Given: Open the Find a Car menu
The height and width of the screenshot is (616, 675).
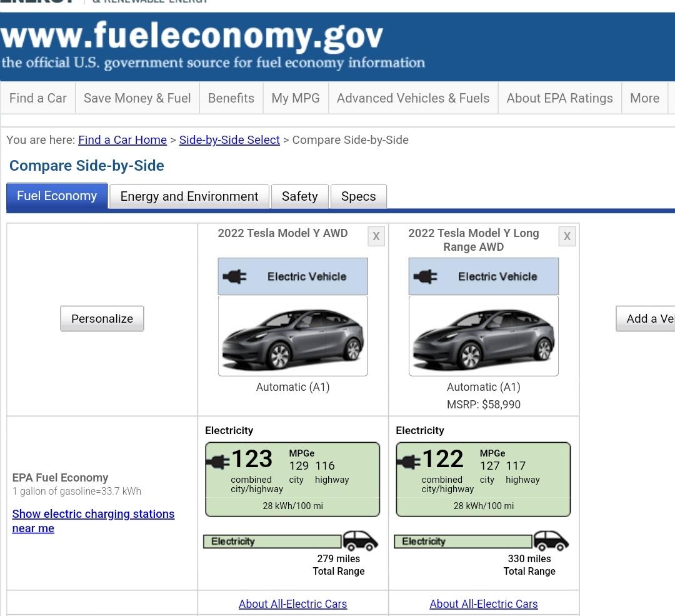Looking at the screenshot, I should [38, 98].
